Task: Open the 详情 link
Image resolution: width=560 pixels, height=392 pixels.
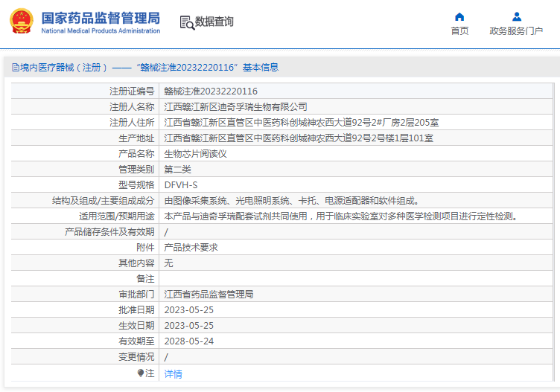Action: point(174,374)
